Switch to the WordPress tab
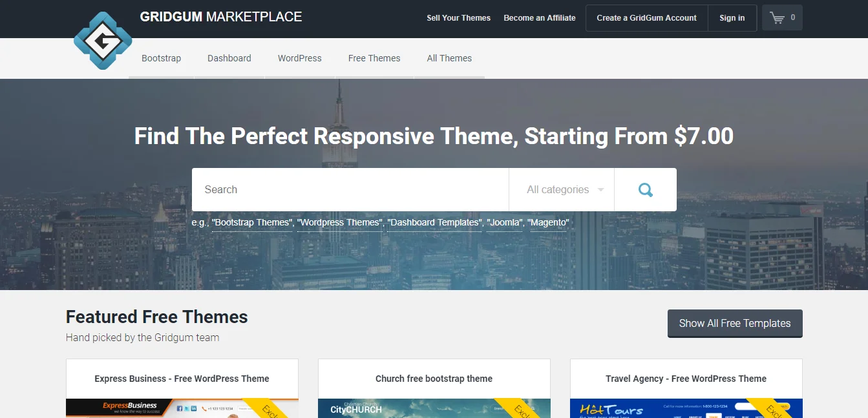The height and width of the screenshot is (418, 868). coord(300,58)
